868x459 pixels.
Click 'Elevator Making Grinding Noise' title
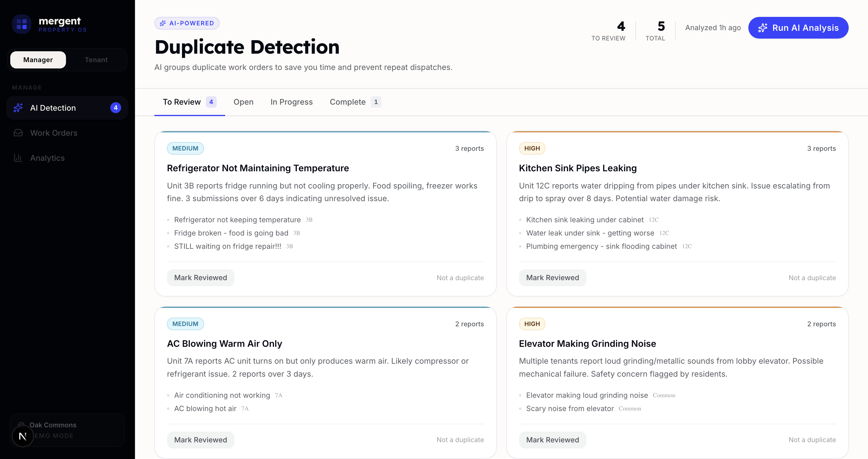click(587, 343)
